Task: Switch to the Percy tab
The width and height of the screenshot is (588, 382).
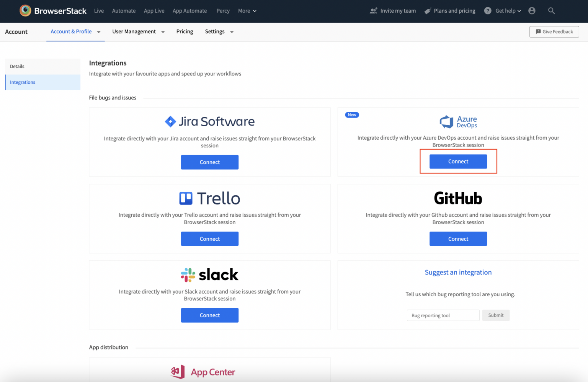Action: (x=223, y=11)
